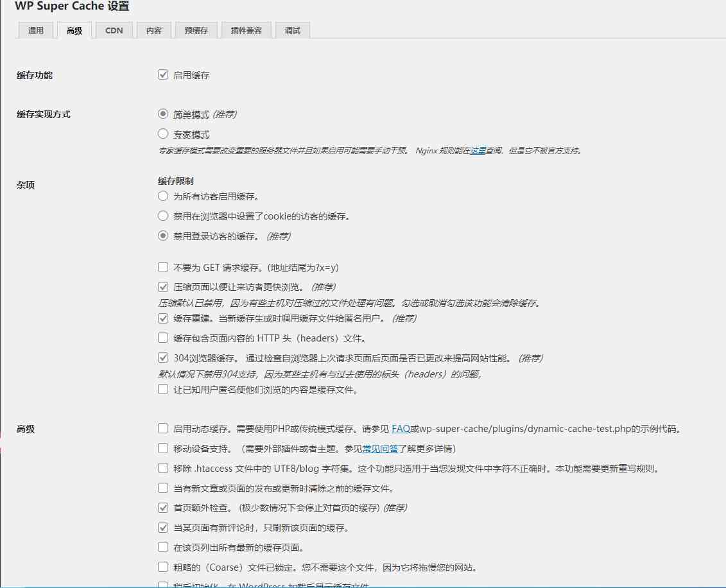Image resolution: width=726 pixels, height=588 pixels.
Task: Check 让已知用户匿名 option
Action: [x=163, y=390]
